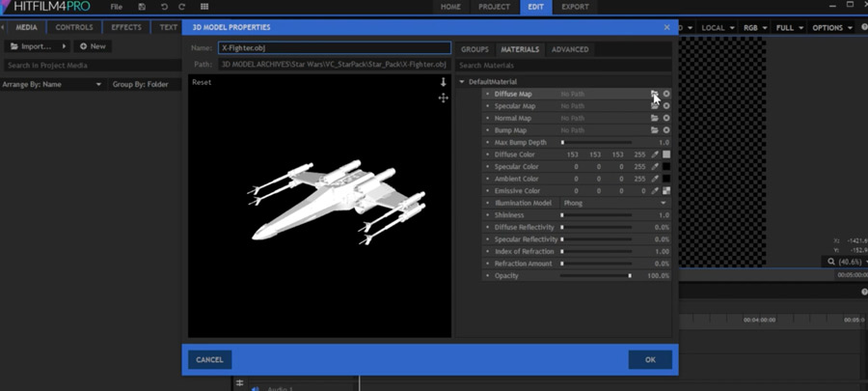This screenshot has width=868, height=391.
Task: Clear the Diffuse Map path
Action: coord(666,94)
